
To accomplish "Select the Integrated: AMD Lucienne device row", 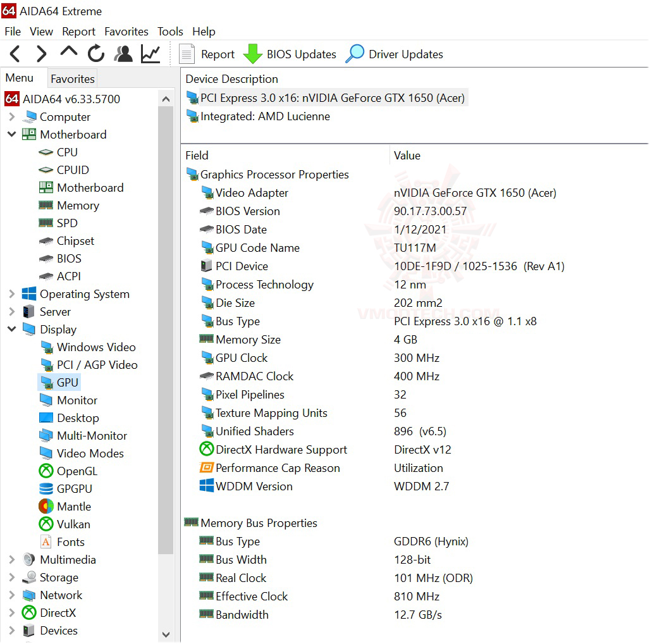I will point(258,116).
